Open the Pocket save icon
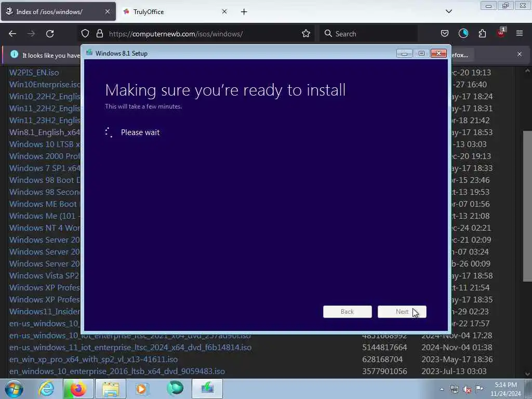The width and height of the screenshot is (532, 399). [x=445, y=34]
